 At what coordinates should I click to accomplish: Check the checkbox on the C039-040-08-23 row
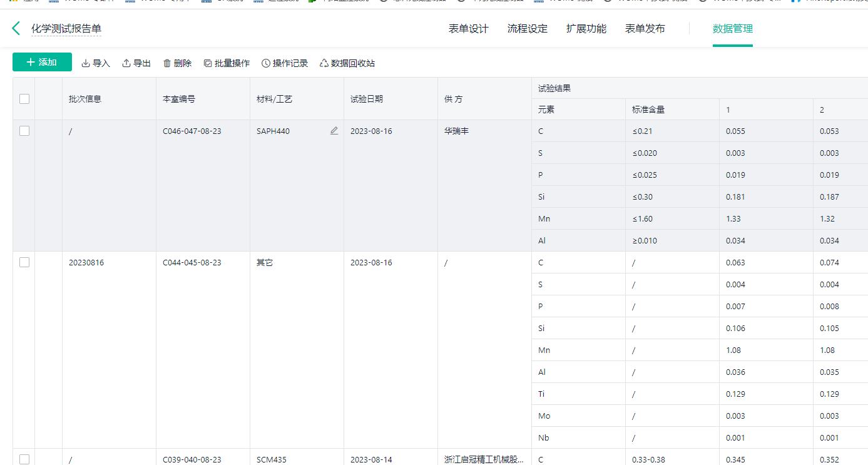coord(24,459)
